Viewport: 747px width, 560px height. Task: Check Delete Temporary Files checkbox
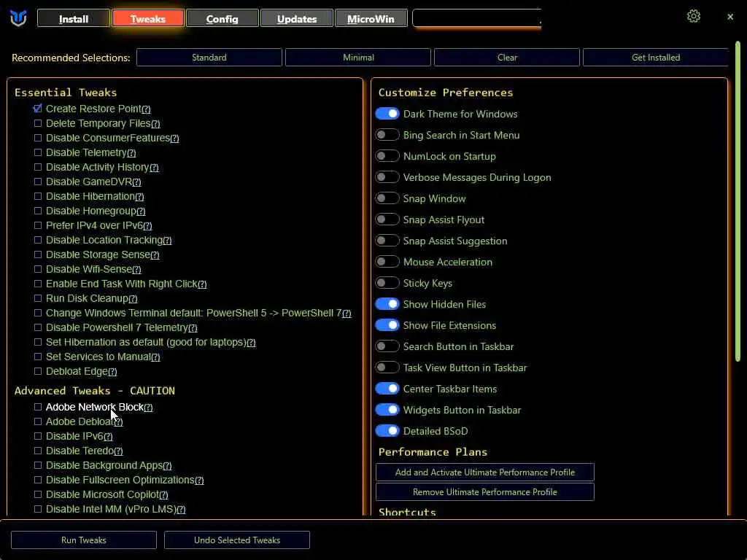(x=38, y=123)
